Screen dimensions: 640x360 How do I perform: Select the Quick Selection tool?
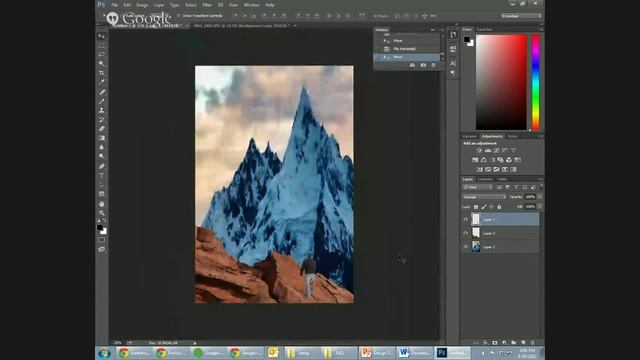(102, 64)
